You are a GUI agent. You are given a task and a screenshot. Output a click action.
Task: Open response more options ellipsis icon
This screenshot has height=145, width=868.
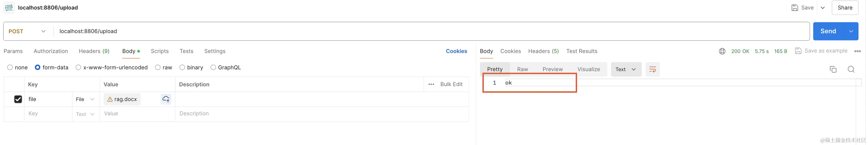858,51
